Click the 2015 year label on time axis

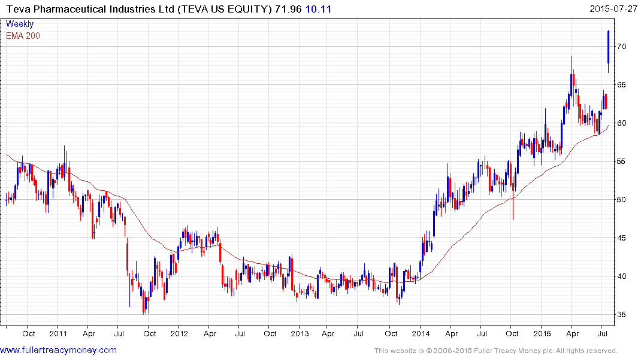pos(542,333)
